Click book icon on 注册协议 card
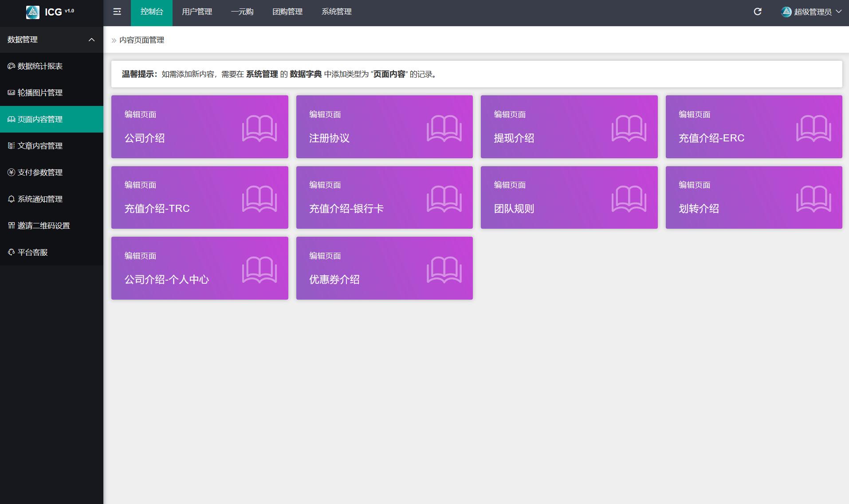 (444, 129)
